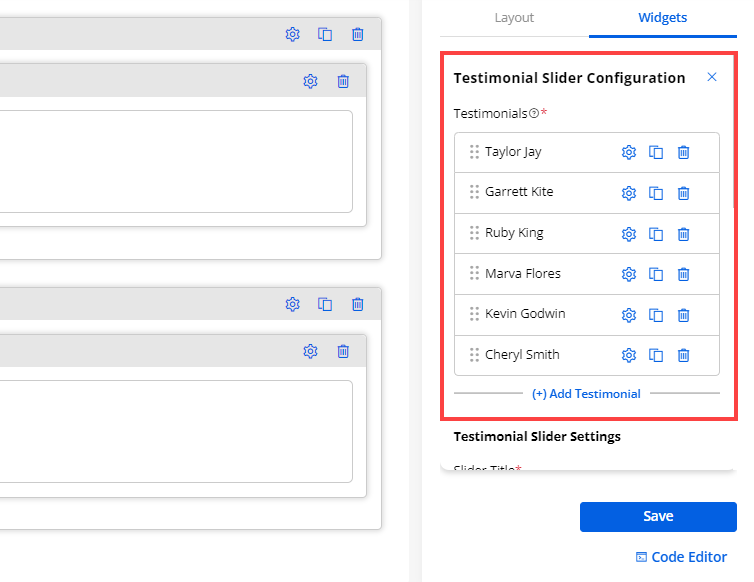The height and width of the screenshot is (582, 754).
Task: Duplicate the Kevin Godwin testimonial
Action: tap(656, 315)
